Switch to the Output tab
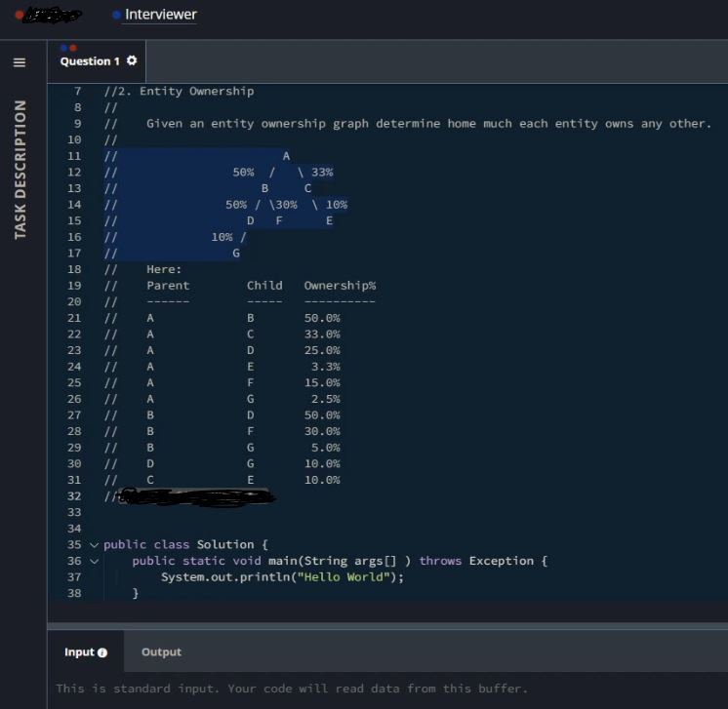The image size is (728, 709). click(x=161, y=651)
